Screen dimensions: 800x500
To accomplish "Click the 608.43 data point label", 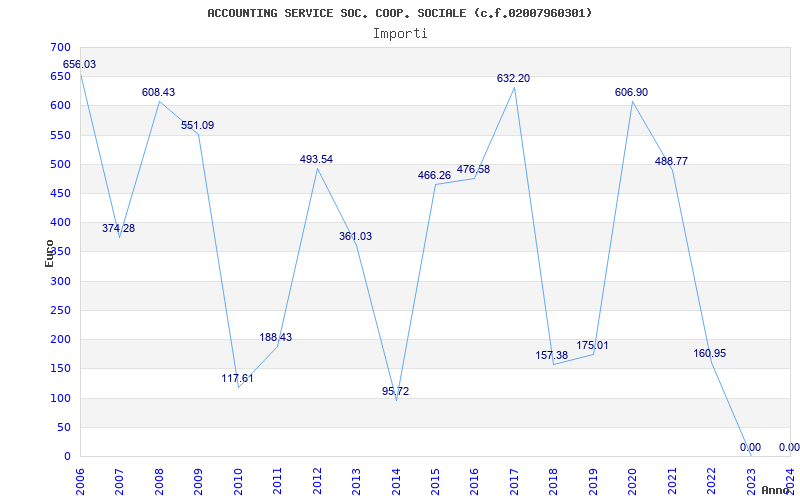I will coord(158,92).
